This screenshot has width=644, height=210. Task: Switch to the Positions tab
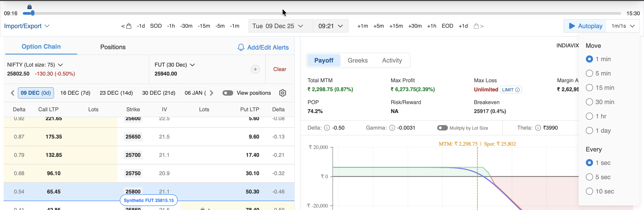click(x=113, y=47)
